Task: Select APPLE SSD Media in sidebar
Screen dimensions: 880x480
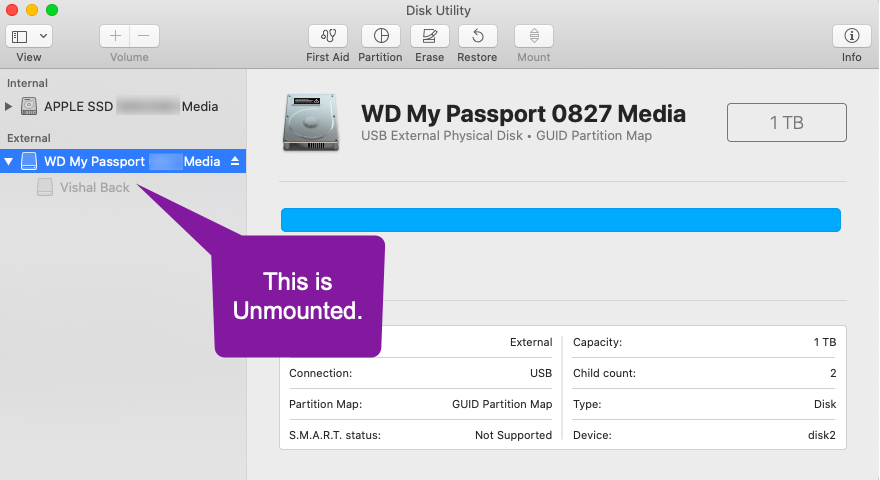Action: click(123, 106)
